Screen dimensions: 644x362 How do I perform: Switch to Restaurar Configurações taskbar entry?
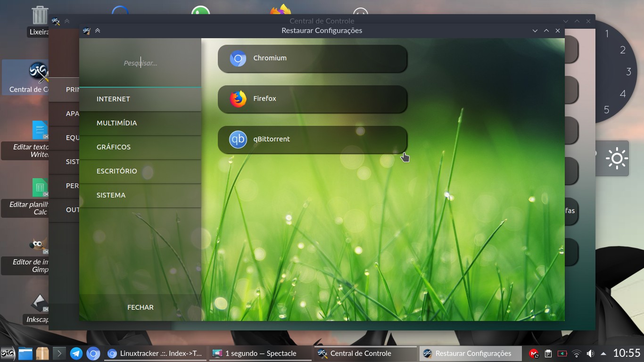point(471,353)
